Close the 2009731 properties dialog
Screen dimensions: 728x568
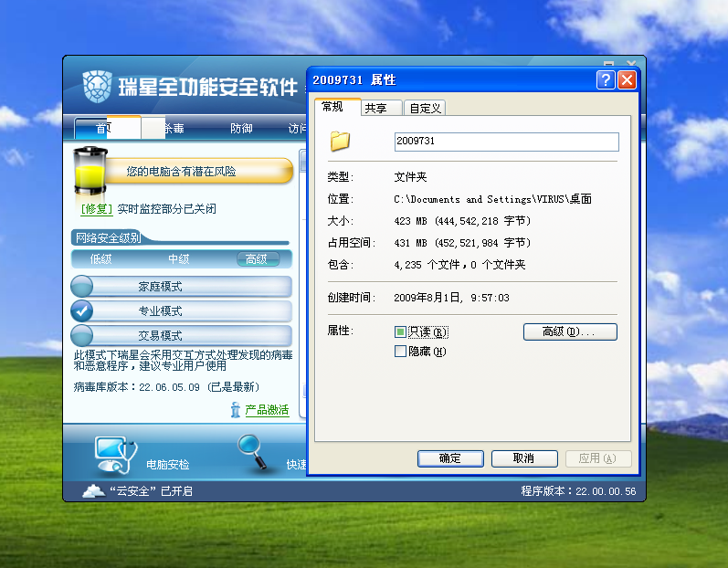pyautogui.click(x=627, y=79)
